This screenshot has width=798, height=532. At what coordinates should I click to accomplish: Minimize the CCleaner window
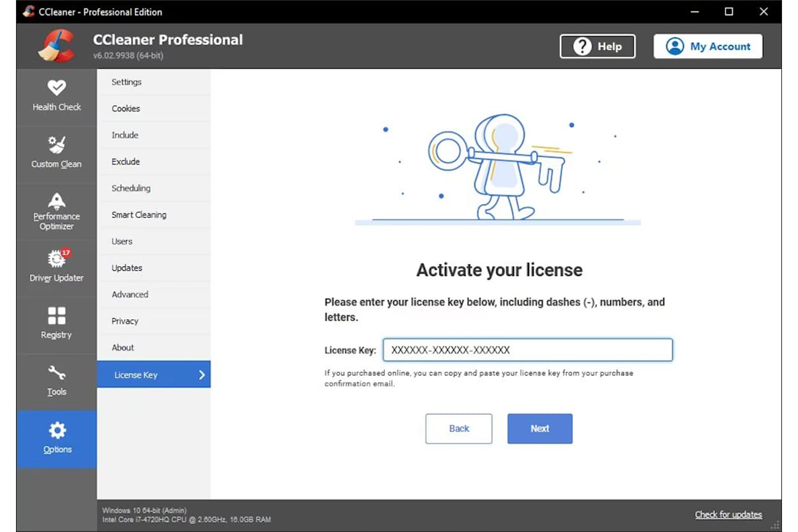tap(695, 11)
